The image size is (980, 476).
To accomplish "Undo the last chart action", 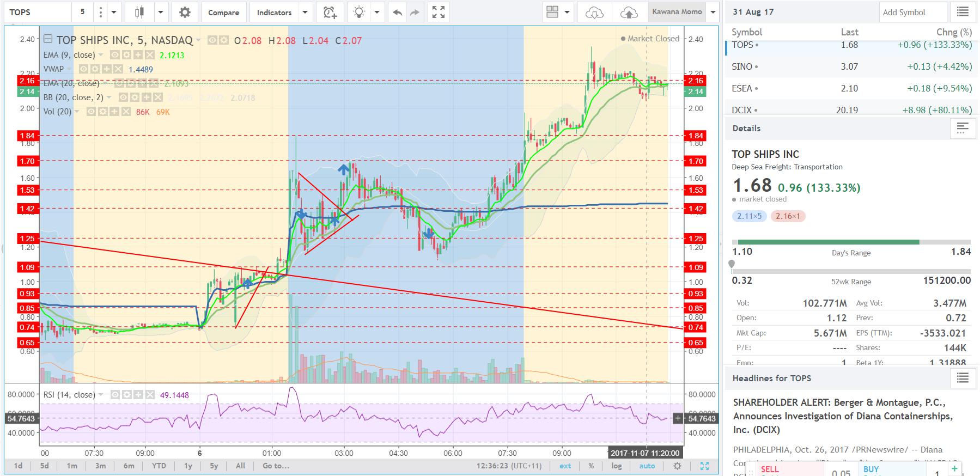I will point(398,12).
